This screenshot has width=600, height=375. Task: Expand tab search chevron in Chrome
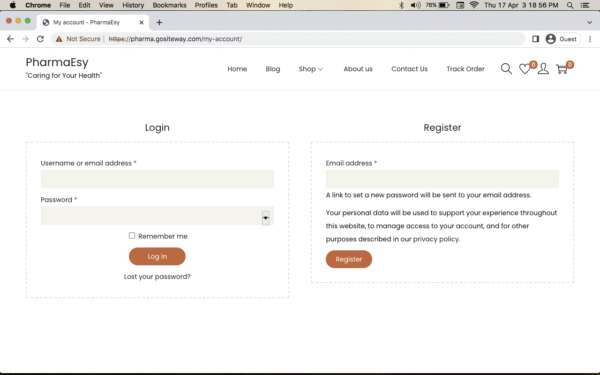click(589, 22)
